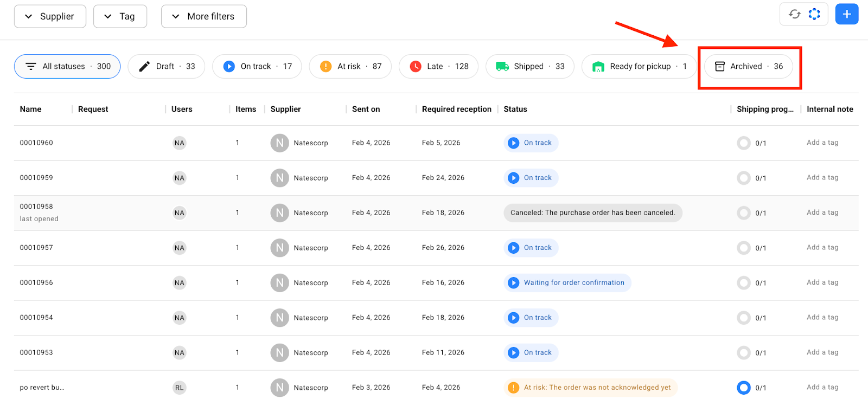This screenshot has height=399, width=868.
Task: Click the Natescorp avatar in row 00010960
Action: tap(279, 143)
